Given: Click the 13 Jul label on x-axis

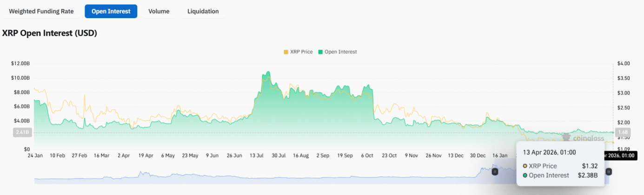Looking at the screenshot, I should pos(256,156).
